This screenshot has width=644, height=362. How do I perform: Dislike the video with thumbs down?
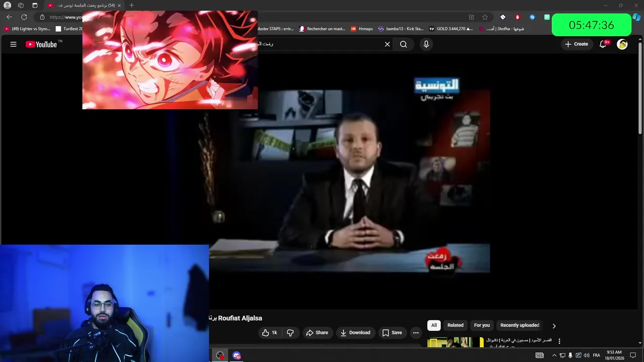pos(290,333)
